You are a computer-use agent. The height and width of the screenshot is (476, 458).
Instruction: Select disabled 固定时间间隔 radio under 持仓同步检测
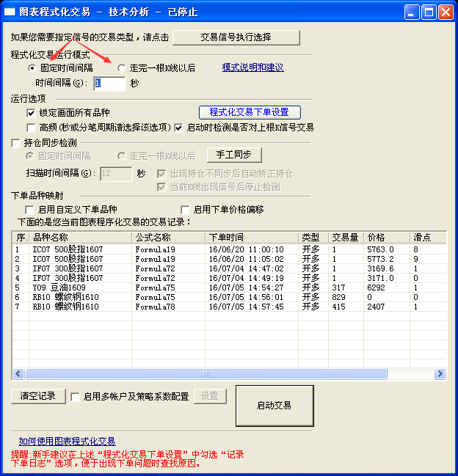30,156
